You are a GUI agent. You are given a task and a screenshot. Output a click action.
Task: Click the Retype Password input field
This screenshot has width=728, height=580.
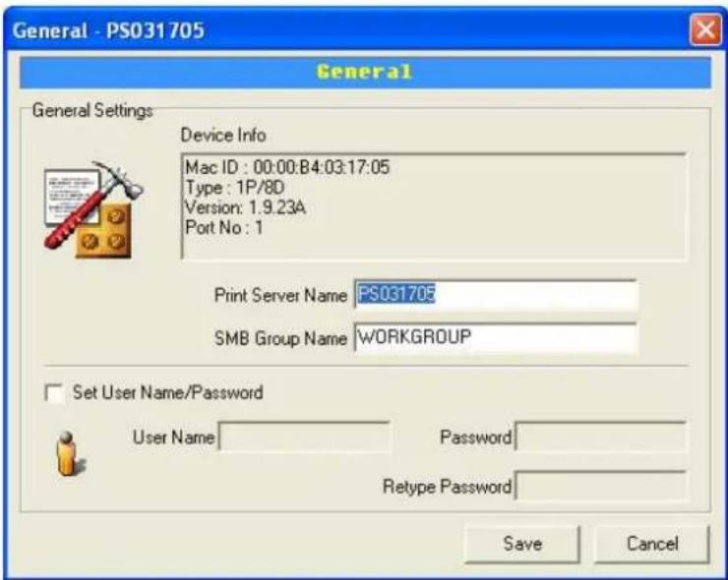click(601, 486)
